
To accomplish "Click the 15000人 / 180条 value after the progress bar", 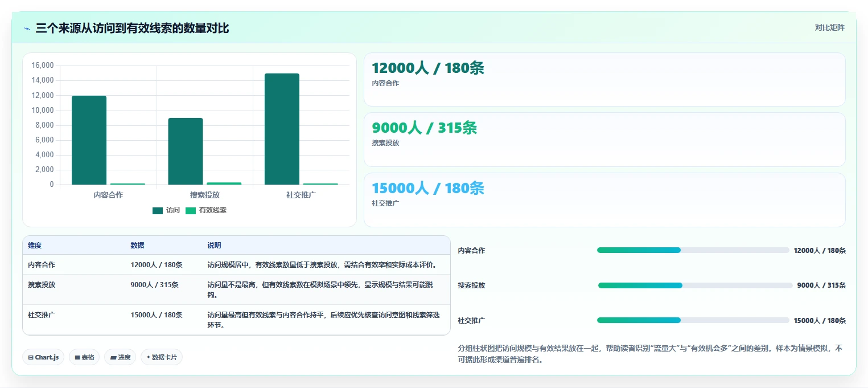I will [x=820, y=321].
